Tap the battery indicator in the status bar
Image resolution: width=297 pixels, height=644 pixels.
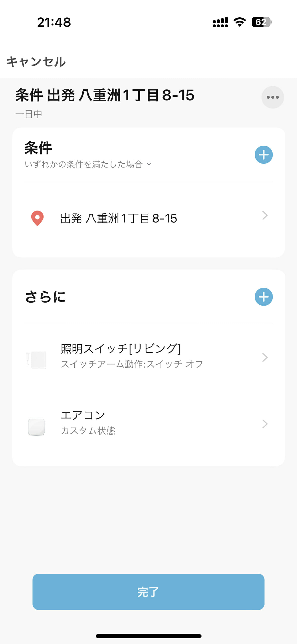click(261, 22)
